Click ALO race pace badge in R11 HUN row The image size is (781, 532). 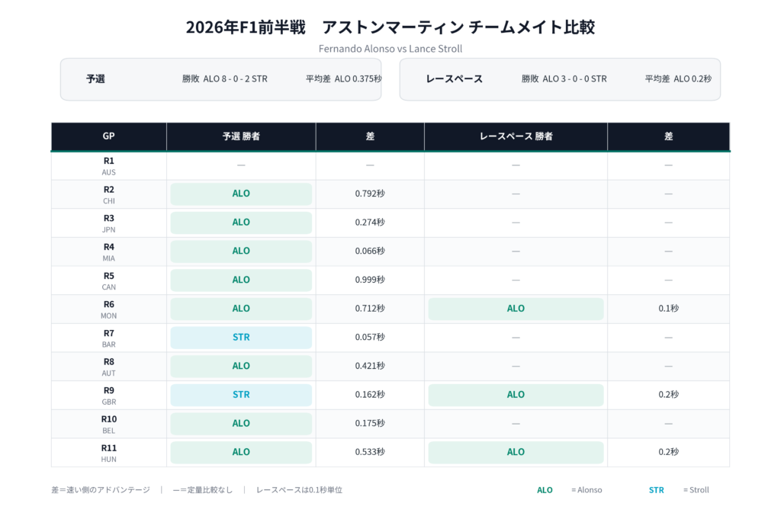pos(516,452)
